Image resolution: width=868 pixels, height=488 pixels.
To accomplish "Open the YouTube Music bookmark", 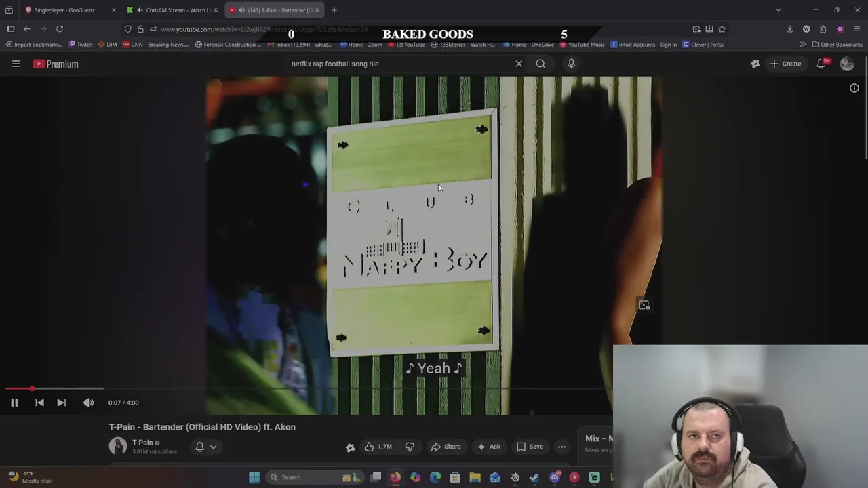I will tap(582, 45).
